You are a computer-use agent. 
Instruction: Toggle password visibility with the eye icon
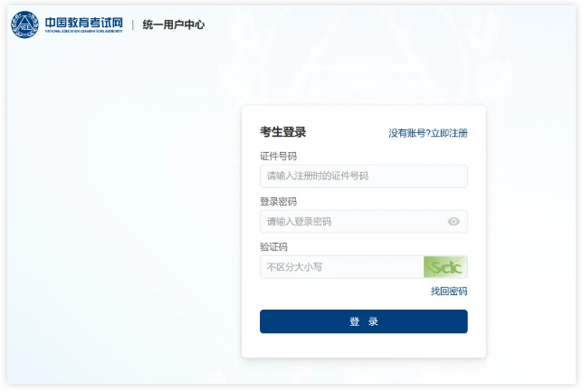click(x=454, y=221)
